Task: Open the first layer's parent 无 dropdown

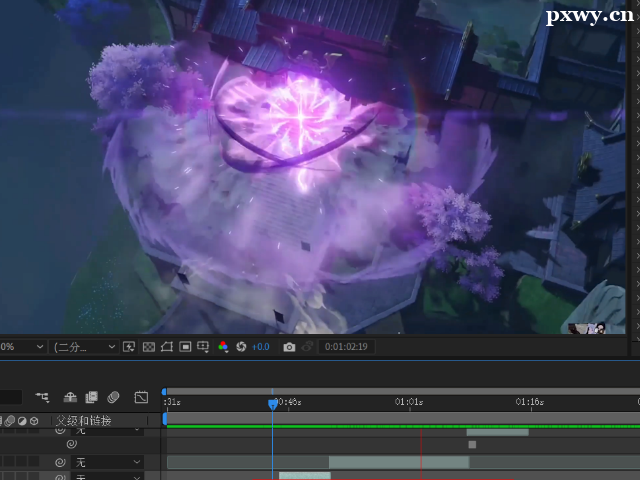Action: (x=108, y=431)
